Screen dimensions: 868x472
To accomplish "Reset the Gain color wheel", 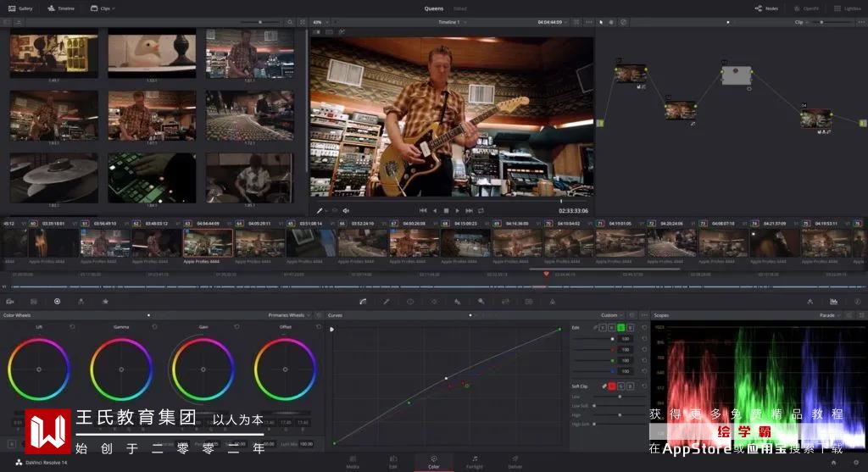I will click(236, 327).
